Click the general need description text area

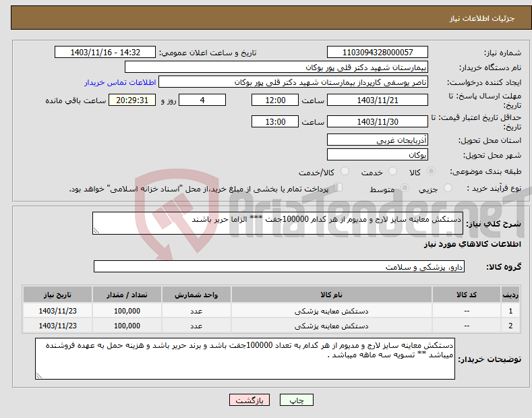pyautogui.click(x=278, y=223)
